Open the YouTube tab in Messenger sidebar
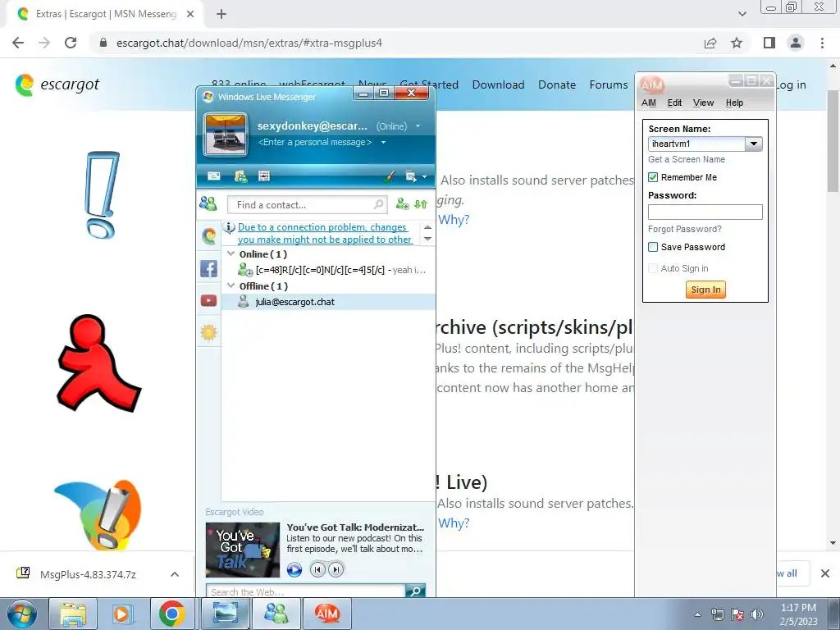The width and height of the screenshot is (840, 630). click(x=209, y=300)
